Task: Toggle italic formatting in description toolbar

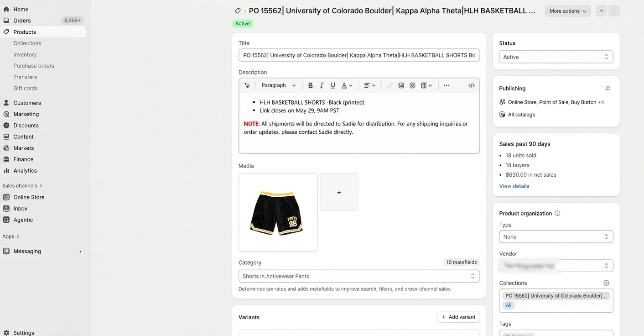Action: coord(322,85)
